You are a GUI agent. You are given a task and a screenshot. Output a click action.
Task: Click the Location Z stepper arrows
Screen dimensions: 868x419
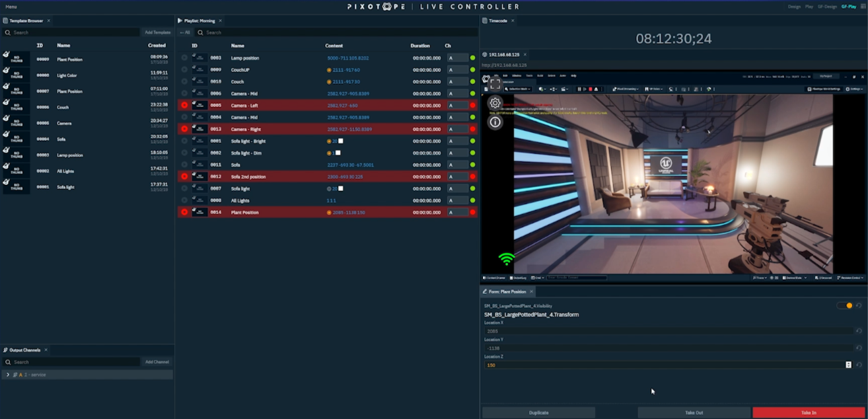[x=848, y=365]
